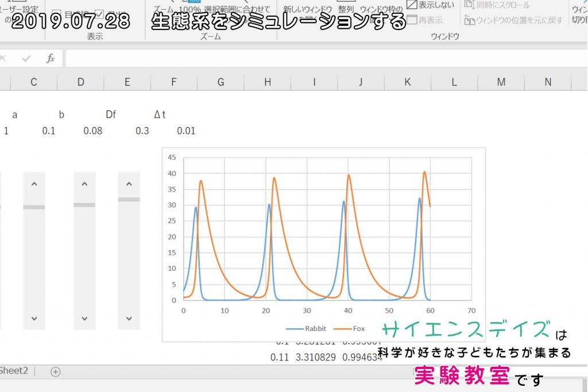This screenshot has height=392, width=588.
Task: Select the Rabbit legend entry in chart
Action: click(306, 329)
